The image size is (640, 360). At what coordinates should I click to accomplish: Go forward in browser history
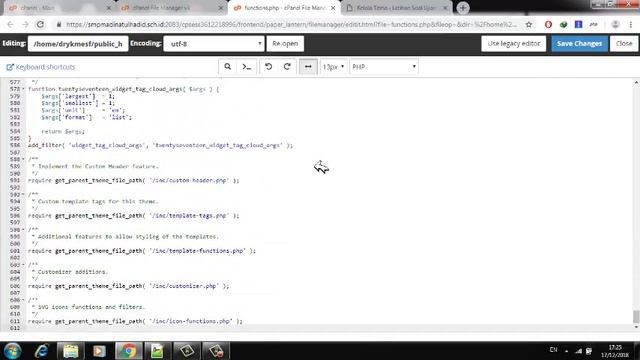25,25
